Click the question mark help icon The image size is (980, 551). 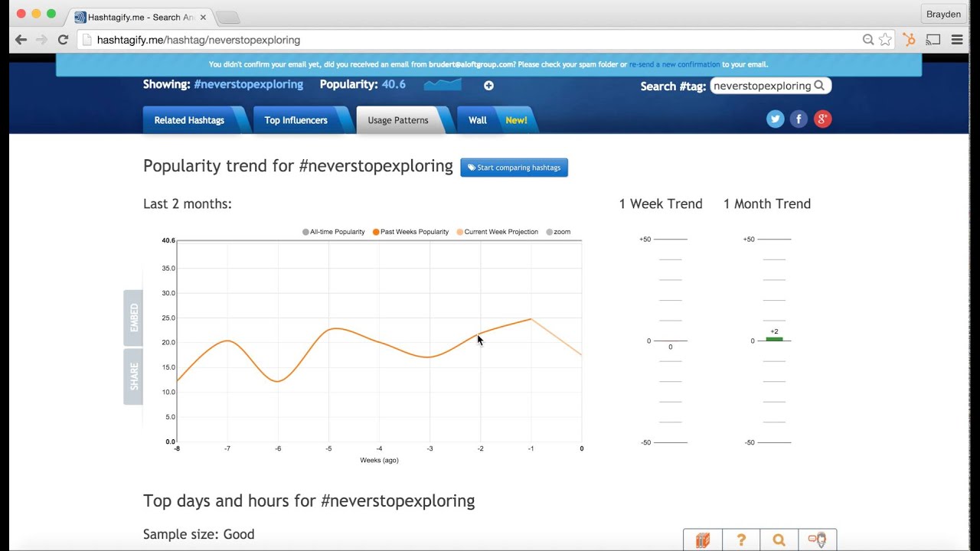pyautogui.click(x=741, y=540)
